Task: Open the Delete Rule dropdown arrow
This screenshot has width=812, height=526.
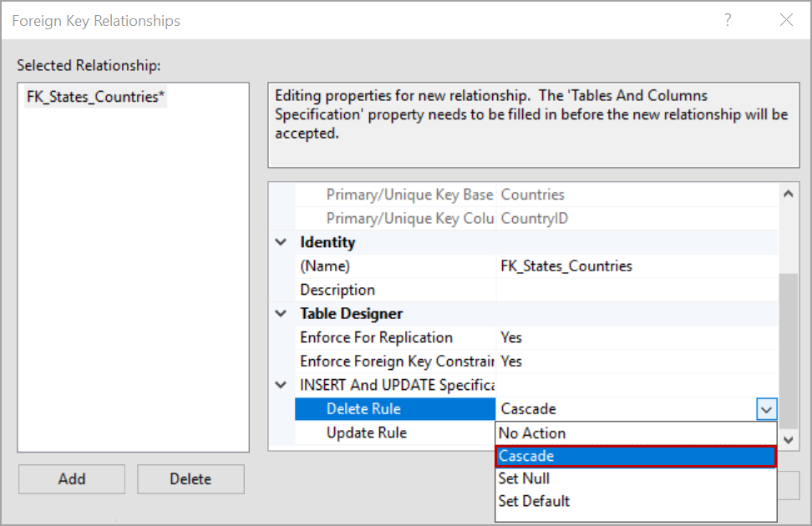Action: click(x=766, y=409)
